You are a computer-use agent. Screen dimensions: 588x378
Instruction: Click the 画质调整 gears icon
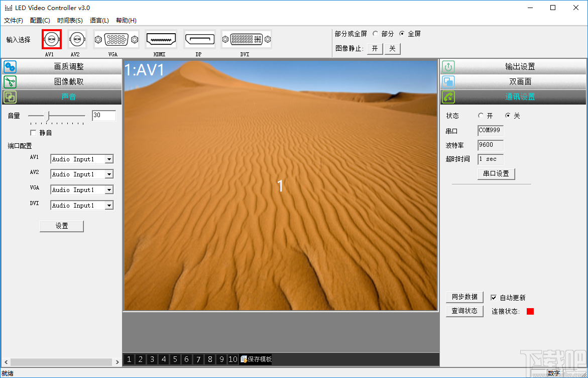click(10, 67)
